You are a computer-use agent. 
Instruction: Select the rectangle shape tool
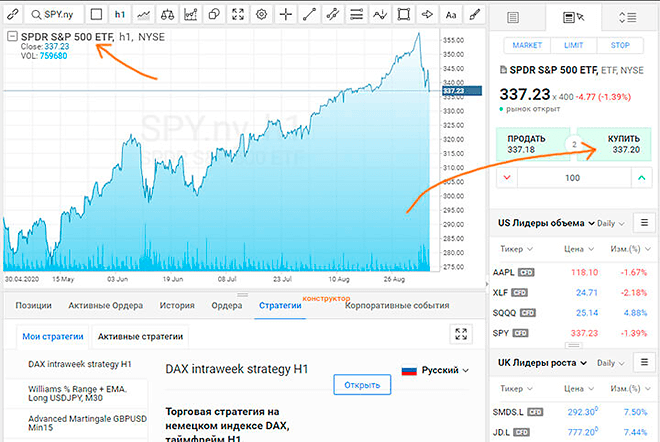[x=404, y=15]
